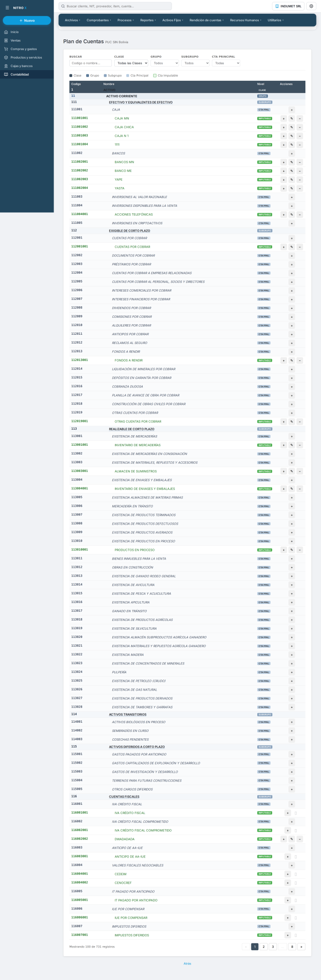This screenshot has width=321, height=980.
Task: Edit the CAJA MN account
Action: pos(291,118)
